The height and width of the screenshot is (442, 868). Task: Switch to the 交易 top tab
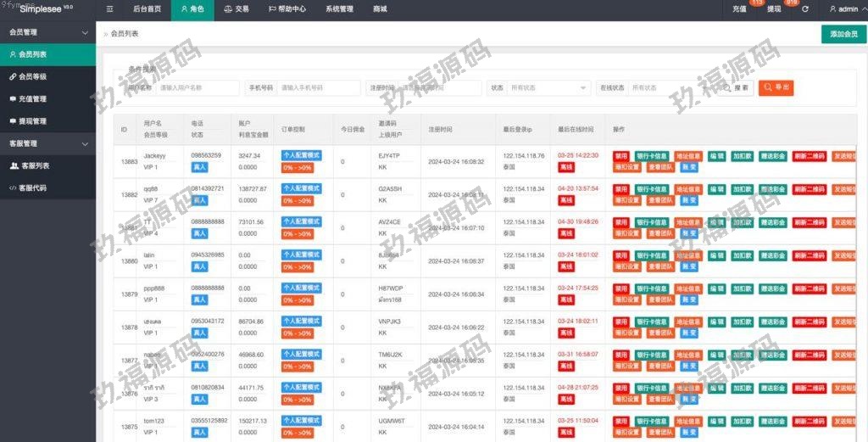click(236, 9)
